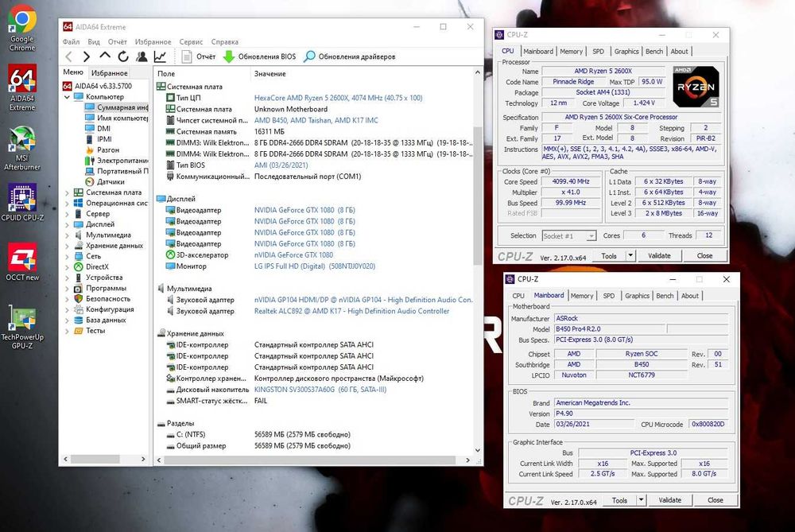Click Validate in upper CPU-Z window

659,256
